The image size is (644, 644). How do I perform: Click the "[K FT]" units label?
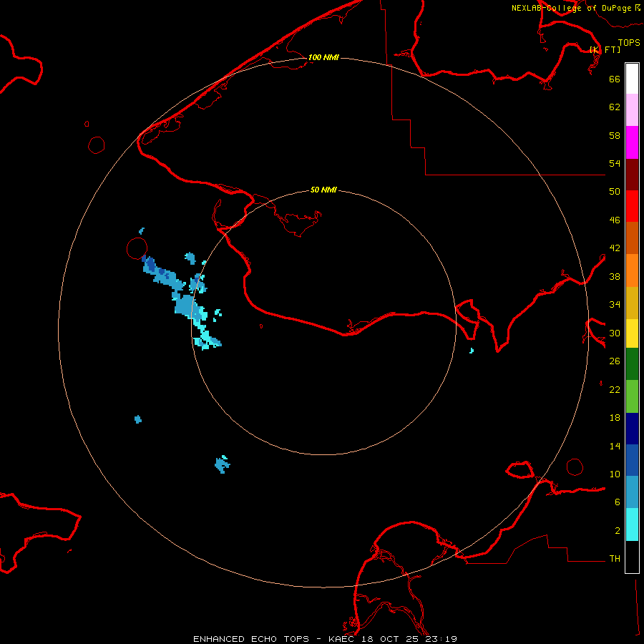605,49
